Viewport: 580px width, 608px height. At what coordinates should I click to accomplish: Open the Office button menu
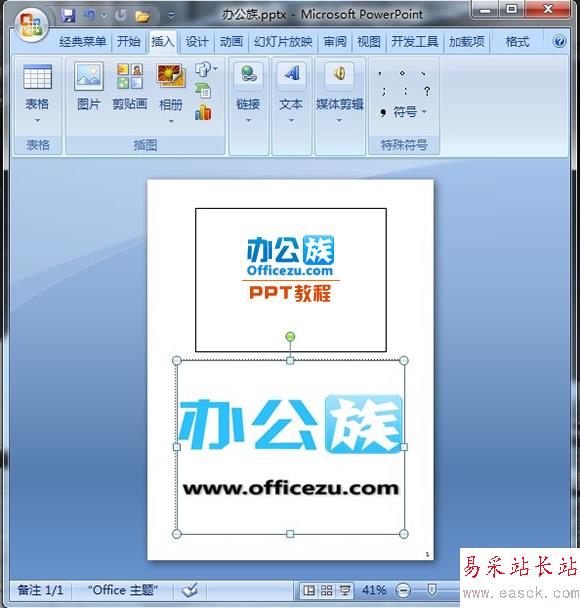(x=32, y=24)
